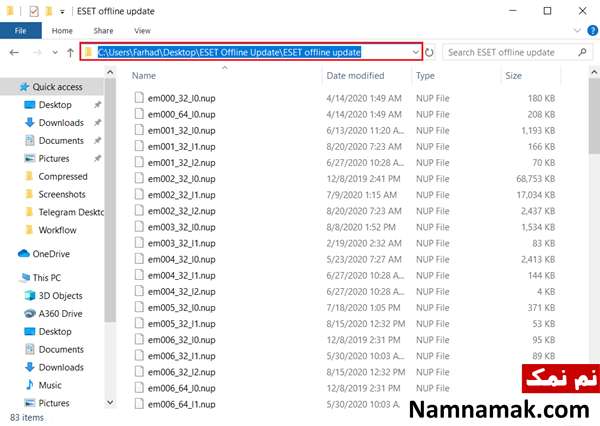600x426 pixels.
Task: Sort by the Type column header
Action: coord(425,76)
